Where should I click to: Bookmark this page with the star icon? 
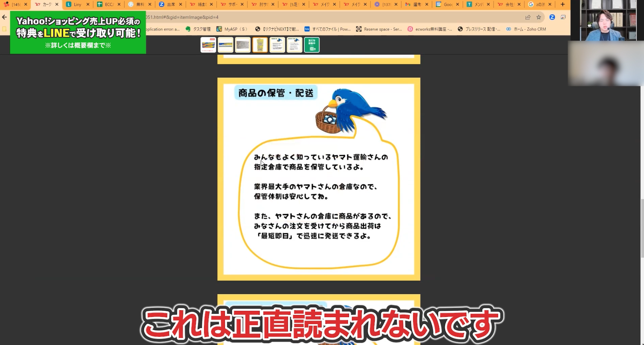(539, 17)
